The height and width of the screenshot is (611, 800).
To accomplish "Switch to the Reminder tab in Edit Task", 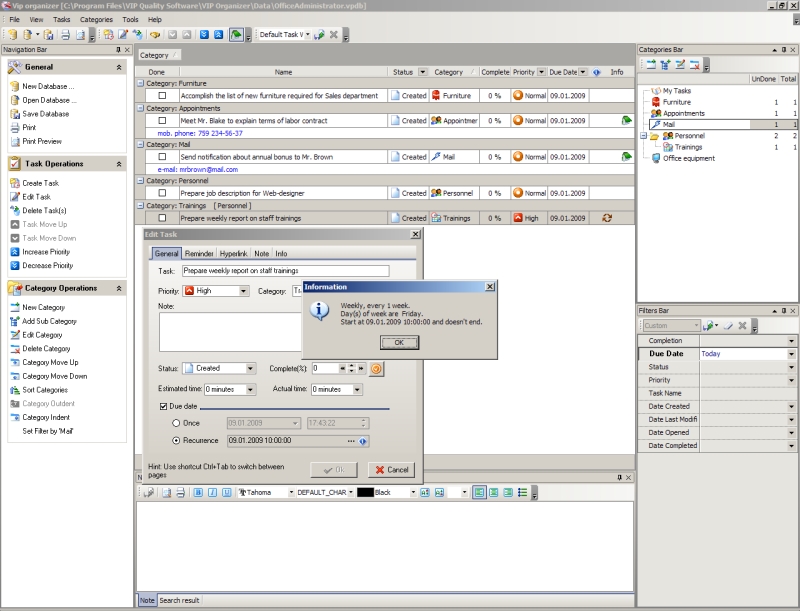I will tap(199, 254).
